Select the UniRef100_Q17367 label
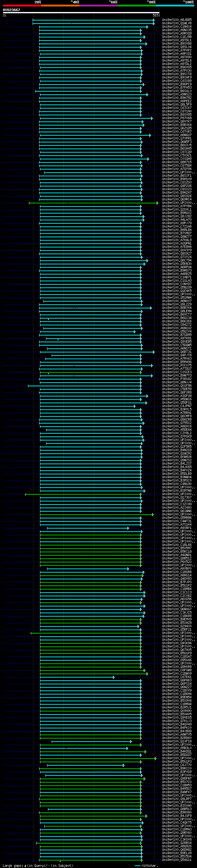 point(177,497)
